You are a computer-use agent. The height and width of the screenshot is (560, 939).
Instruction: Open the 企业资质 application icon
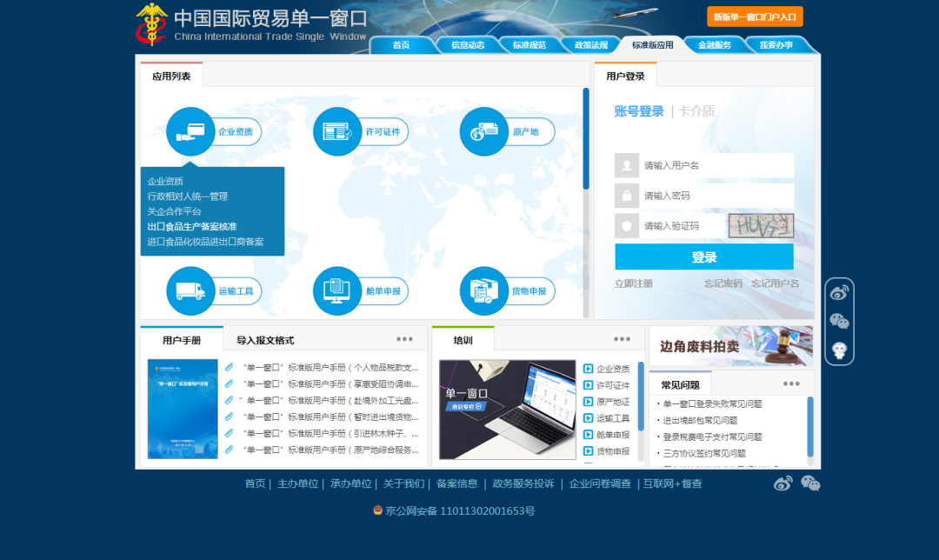pyautogui.click(x=190, y=132)
